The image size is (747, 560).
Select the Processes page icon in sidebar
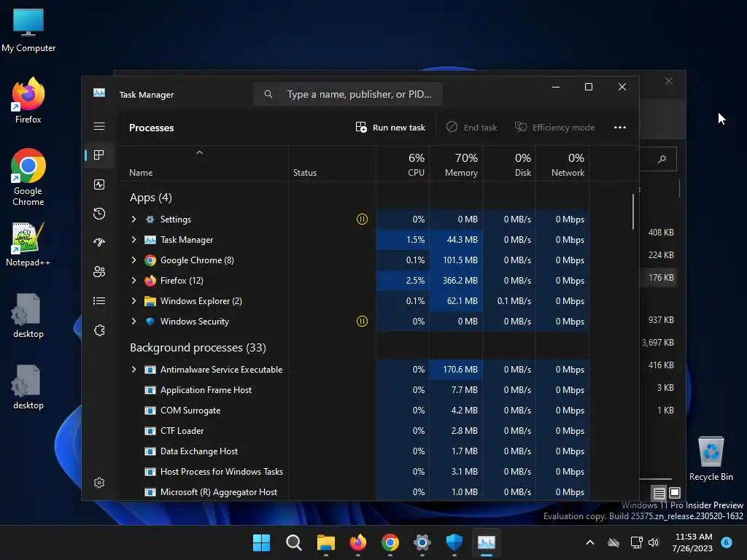pyautogui.click(x=99, y=155)
